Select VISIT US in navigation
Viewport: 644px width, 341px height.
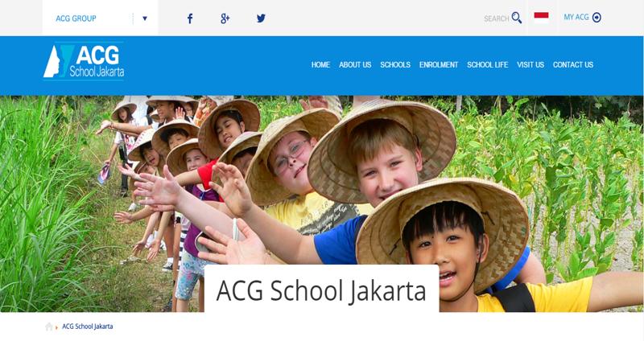point(530,65)
